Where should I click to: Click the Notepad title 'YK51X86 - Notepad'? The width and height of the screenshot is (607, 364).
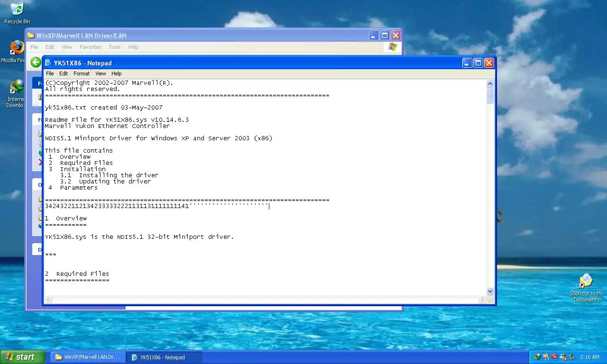(x=83, y=63)
